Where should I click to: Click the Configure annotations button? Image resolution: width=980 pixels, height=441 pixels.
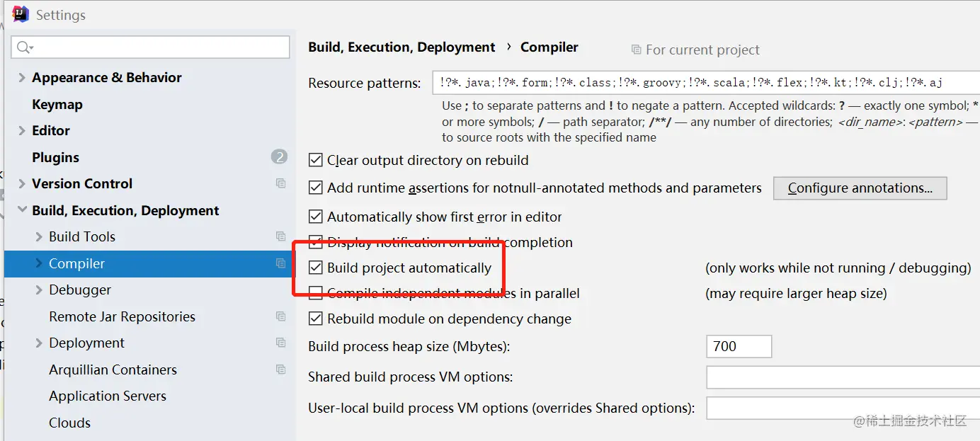point(860,188)
